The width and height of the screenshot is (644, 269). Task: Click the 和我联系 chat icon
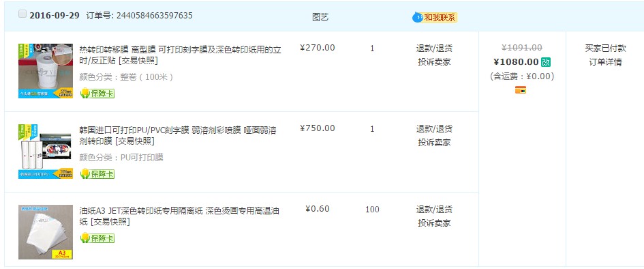(435, 18)
